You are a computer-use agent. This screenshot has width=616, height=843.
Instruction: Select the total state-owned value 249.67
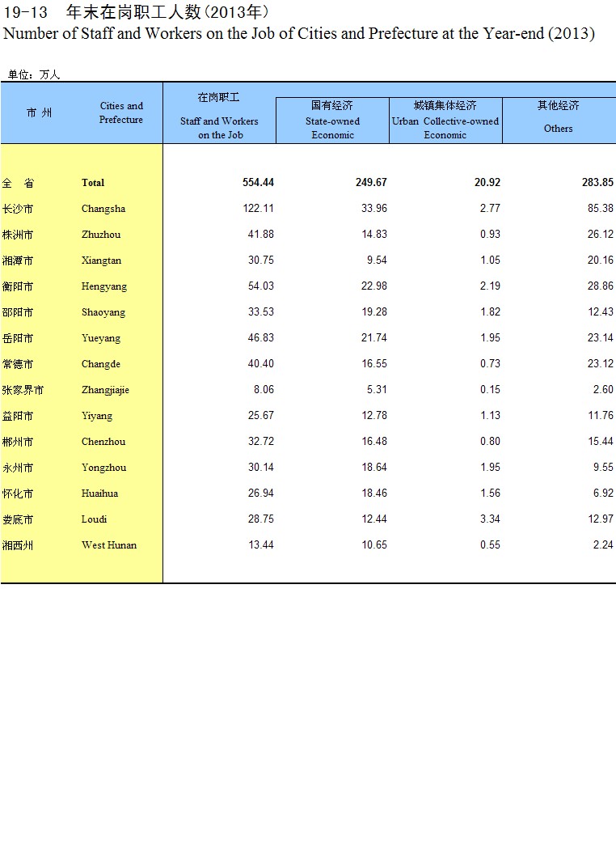pyautogui.click(x=371, y=182)
